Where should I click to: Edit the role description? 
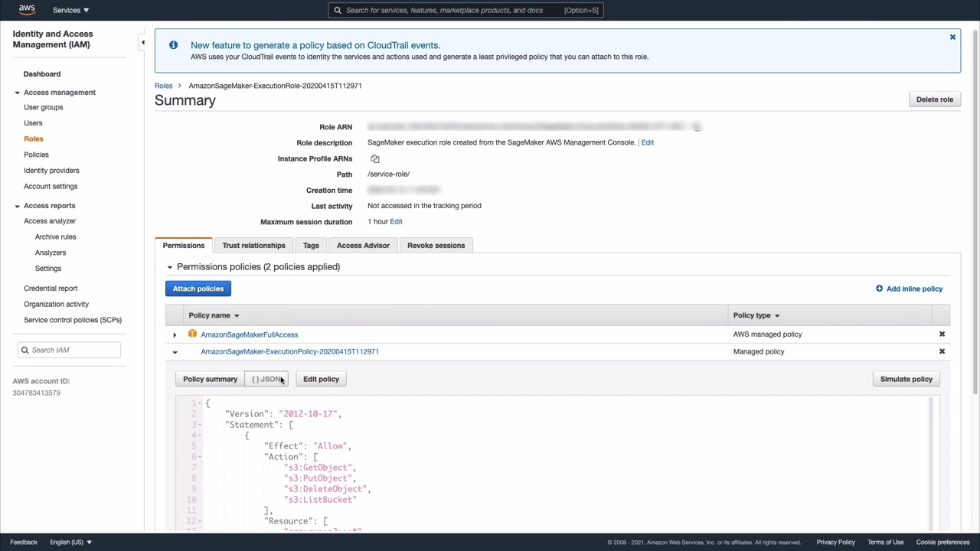pos(648,142)
